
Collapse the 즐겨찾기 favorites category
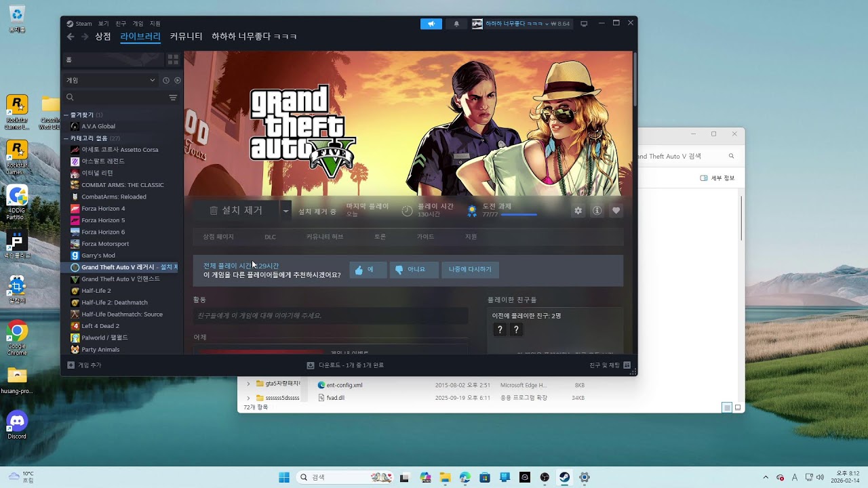pyautogui.click(x=66, y=115)
